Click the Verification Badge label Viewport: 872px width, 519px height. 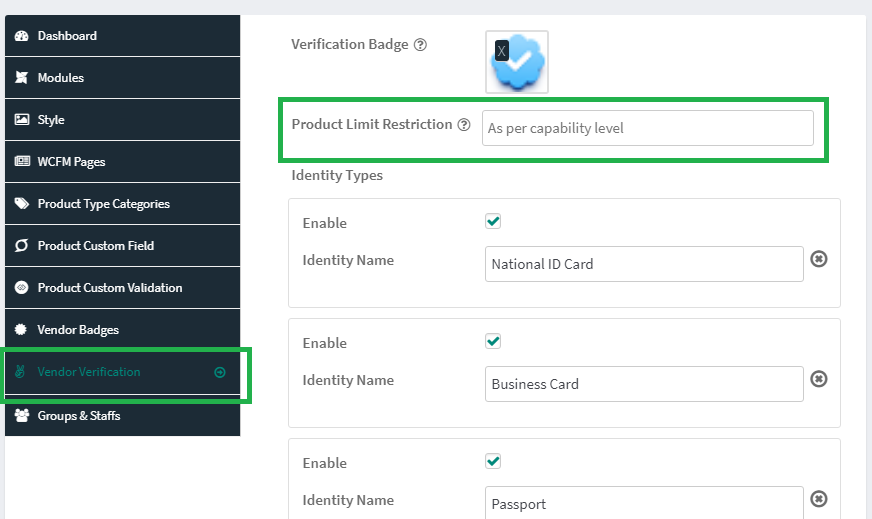tap(350, 45)
